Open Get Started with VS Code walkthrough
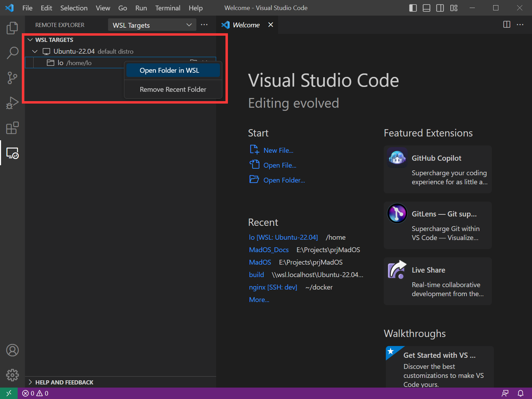532x399 pixels. point(440,367)
